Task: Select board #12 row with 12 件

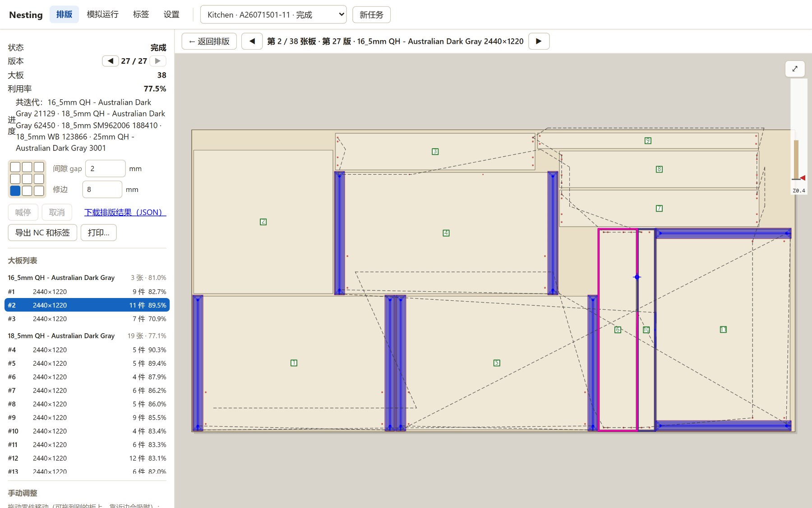Action: pyautogui.click(x=87, y=458)
